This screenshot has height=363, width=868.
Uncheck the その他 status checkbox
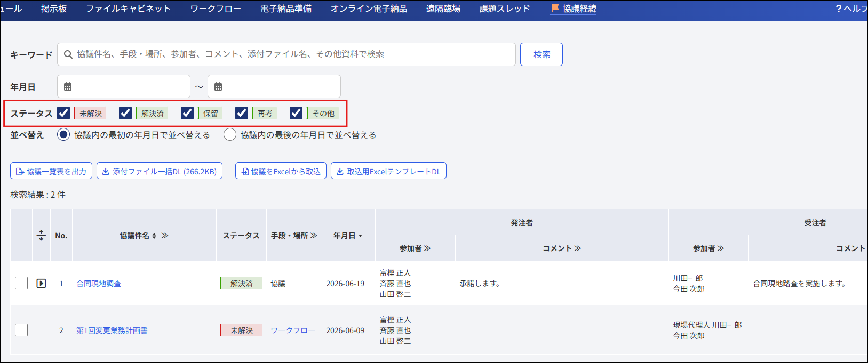click(296, 113)
